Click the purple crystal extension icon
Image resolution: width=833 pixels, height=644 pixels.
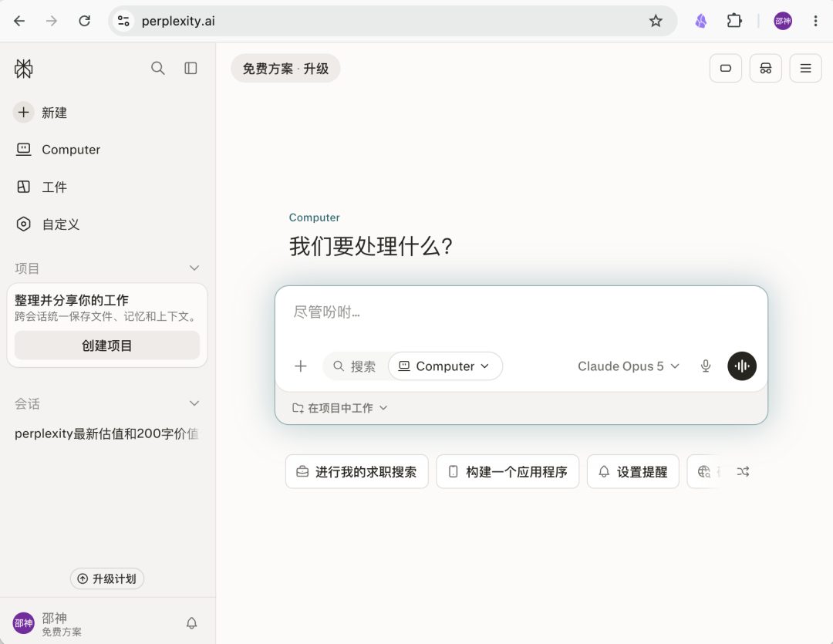[701, 21]
